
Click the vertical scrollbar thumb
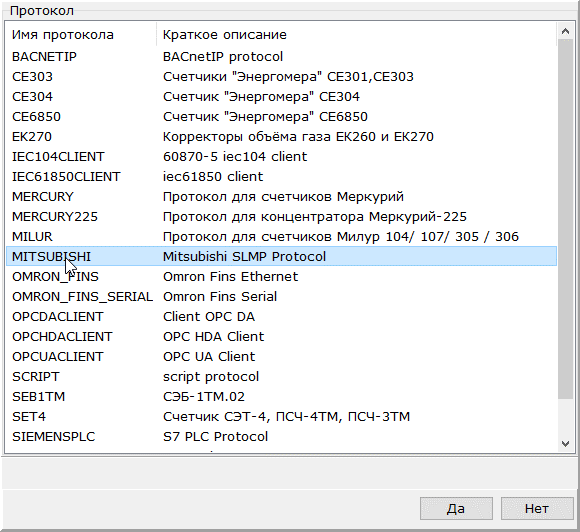click(565, 219)
